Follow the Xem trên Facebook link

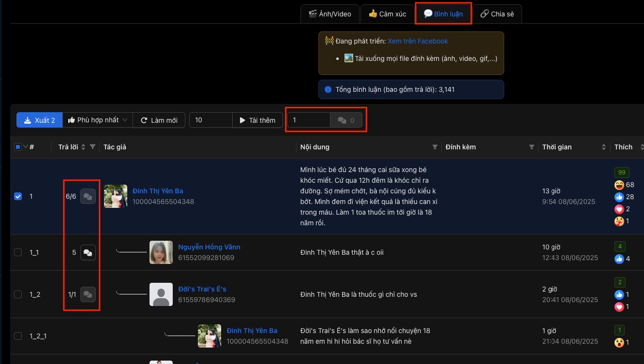418,41
